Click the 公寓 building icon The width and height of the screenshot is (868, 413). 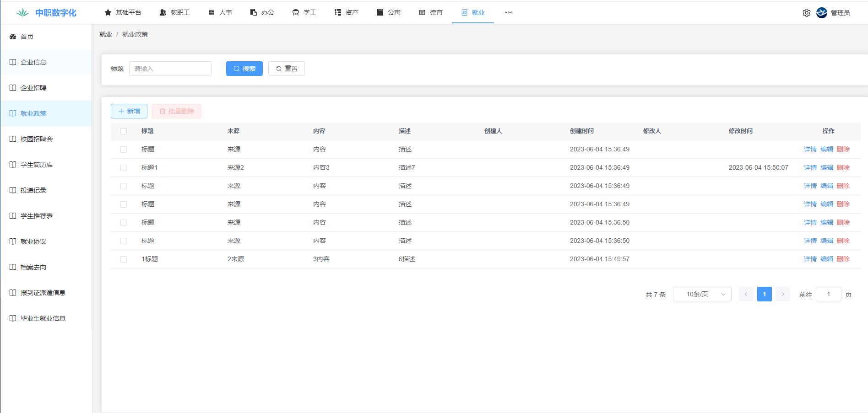[x=380, y=12]
